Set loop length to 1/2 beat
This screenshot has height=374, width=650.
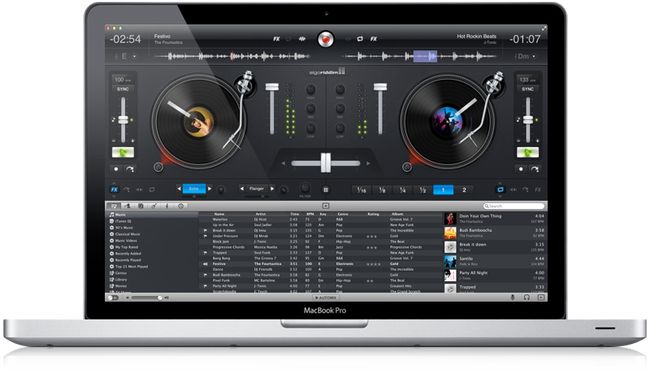pos(422,190)
